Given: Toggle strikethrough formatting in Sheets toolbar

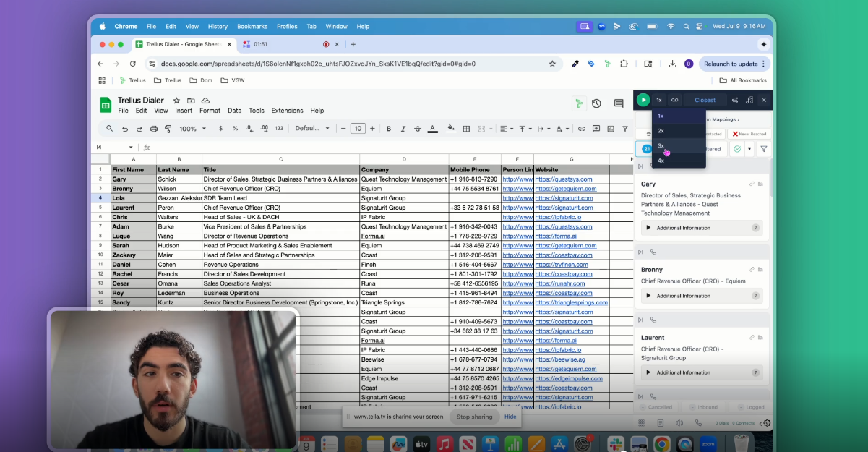Looking at the screenshot, I should [417, 129].
